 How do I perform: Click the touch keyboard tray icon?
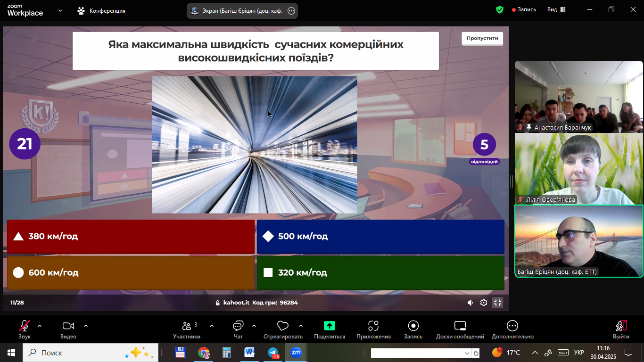click(x=563, y=353)
